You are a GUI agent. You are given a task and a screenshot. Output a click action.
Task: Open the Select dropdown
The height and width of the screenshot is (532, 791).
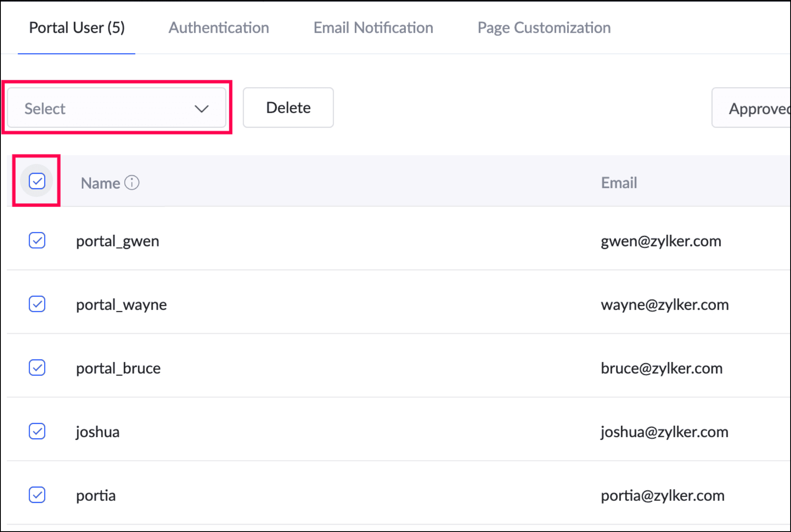coord(116,108)
